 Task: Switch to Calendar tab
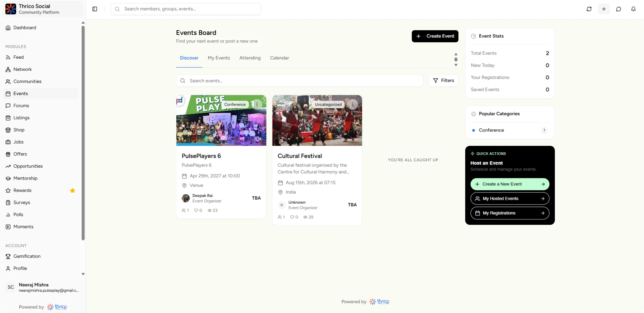coord(279,58)
